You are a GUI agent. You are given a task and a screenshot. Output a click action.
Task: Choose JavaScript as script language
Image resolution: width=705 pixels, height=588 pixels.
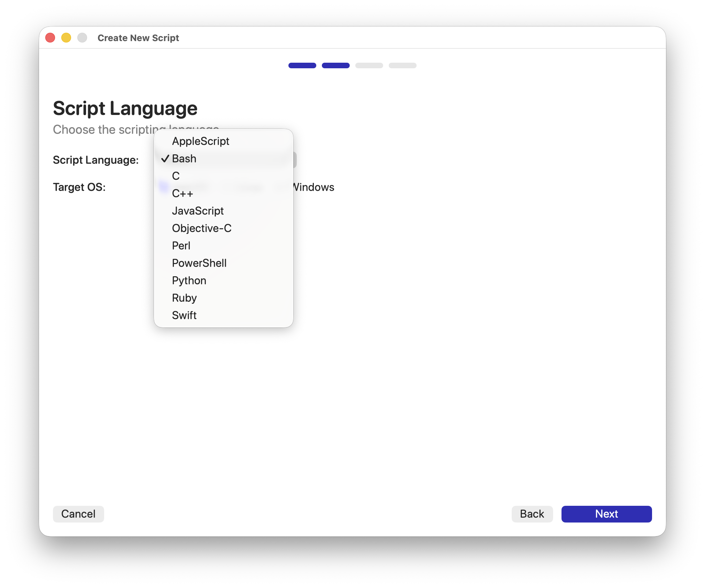coord(197,211)
